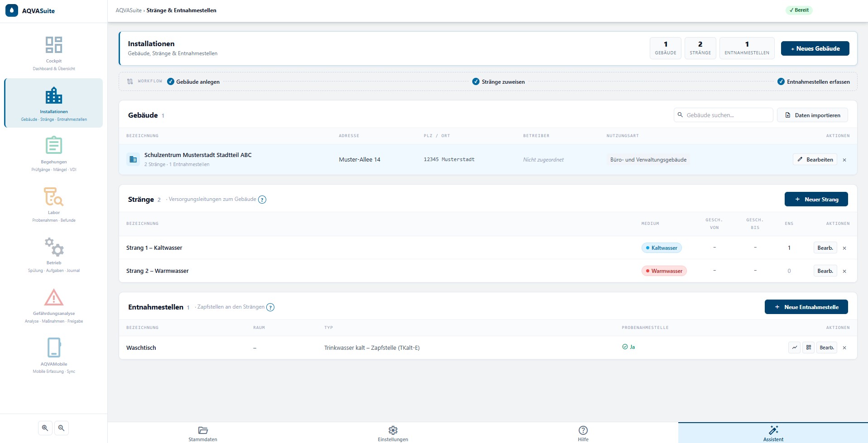This screenshot has width=868, height=443.
Task: Click Bezeichnung header in Gebäude table
Action: [x=142, y=136]
